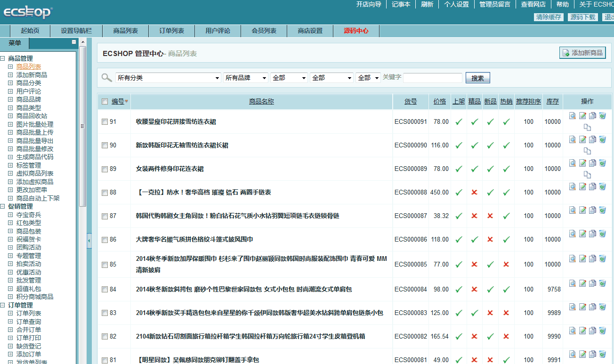Click the 添加新商品 button

pyautogui.click(x=582, y=52)
